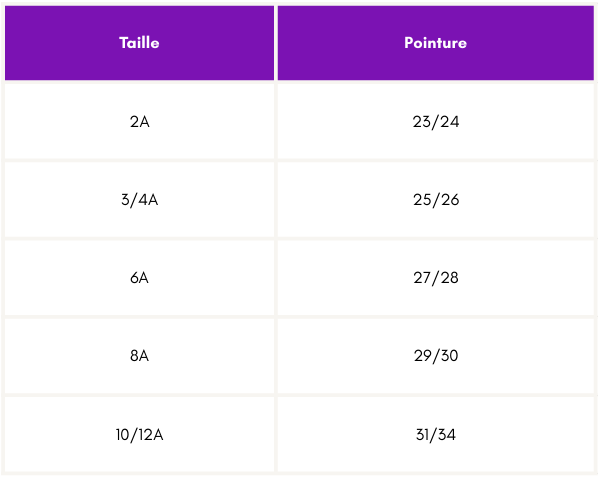
Task: Select the 3/4A size cell
Action: tap(139, 200)
